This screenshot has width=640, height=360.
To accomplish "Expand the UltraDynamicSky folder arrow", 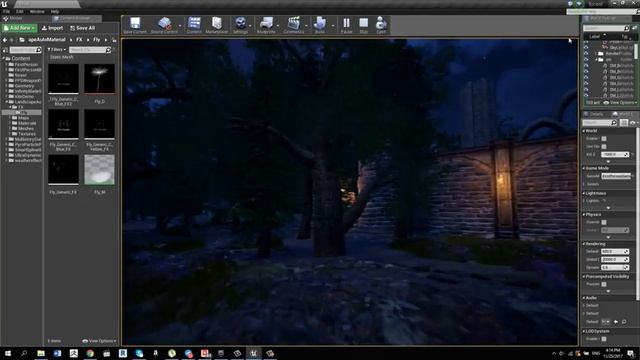I will pyautogui.click(x=6, y=155).
